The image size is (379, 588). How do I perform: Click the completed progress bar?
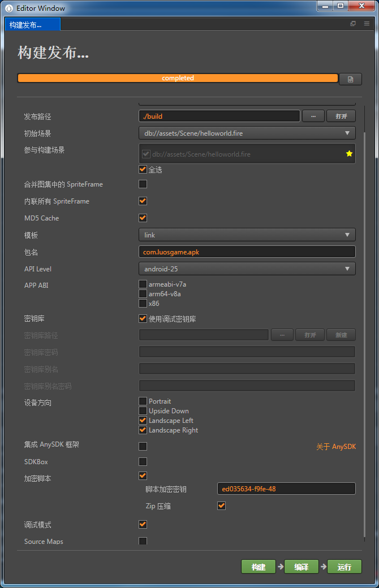click(178, 78)
